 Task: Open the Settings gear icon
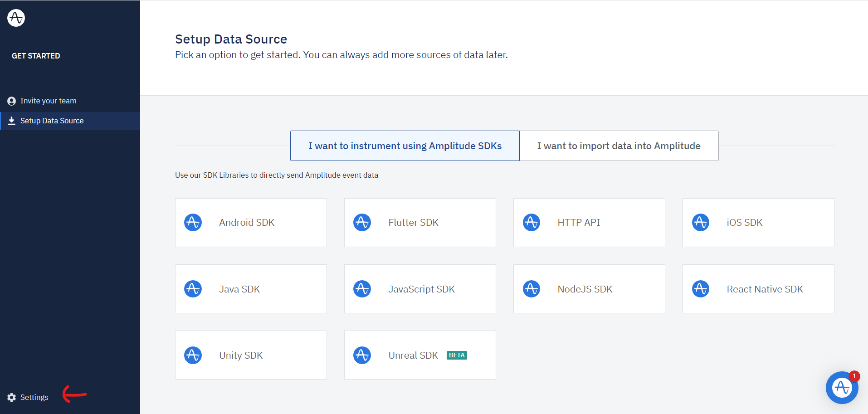pos(12,398)
